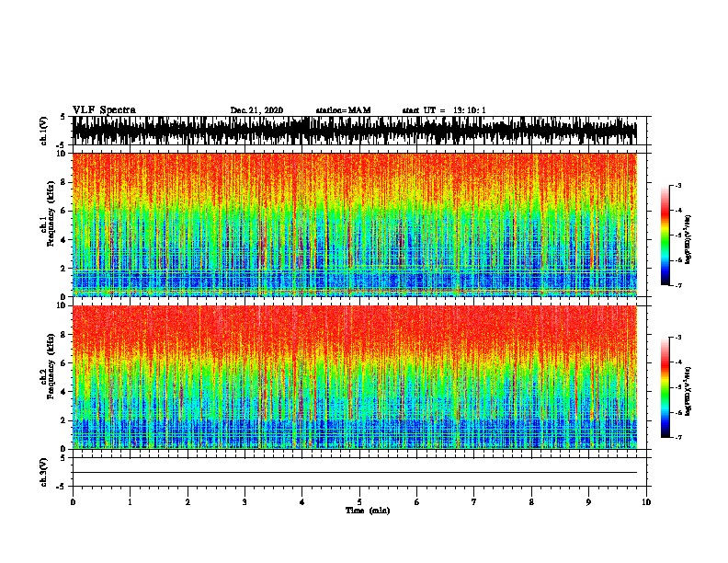
Task: Click the ch.1 Frequency (kHz) axis label
Action: coord(48,214)
